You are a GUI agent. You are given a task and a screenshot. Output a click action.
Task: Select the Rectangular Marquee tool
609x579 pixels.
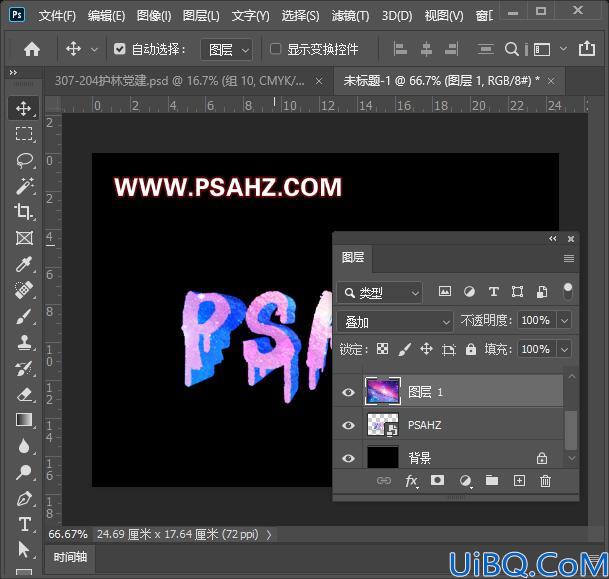24,134
